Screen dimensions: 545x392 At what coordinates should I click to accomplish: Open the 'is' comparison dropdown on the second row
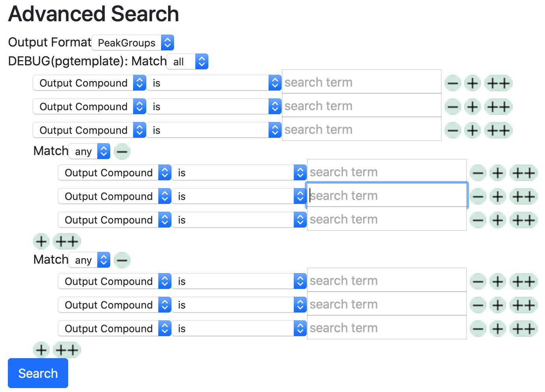click(x=214, y=106)
